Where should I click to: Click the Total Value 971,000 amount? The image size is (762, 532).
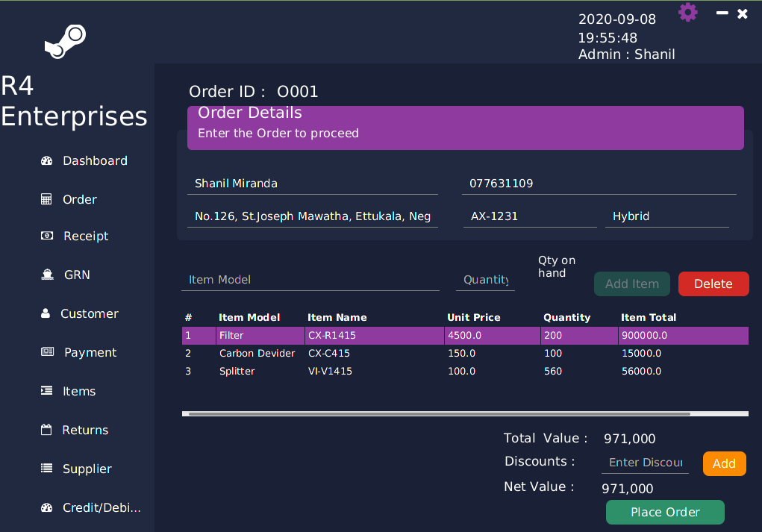tap(629, 439)
